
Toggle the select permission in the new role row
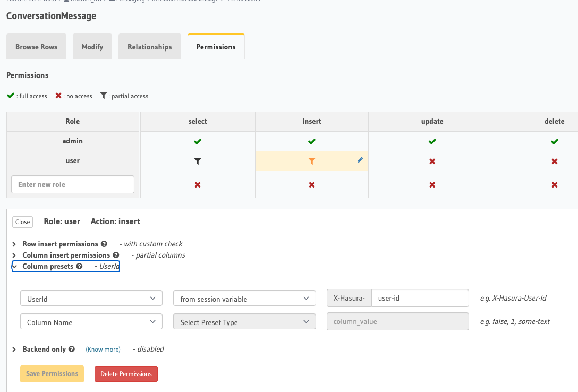coord(197,184)
